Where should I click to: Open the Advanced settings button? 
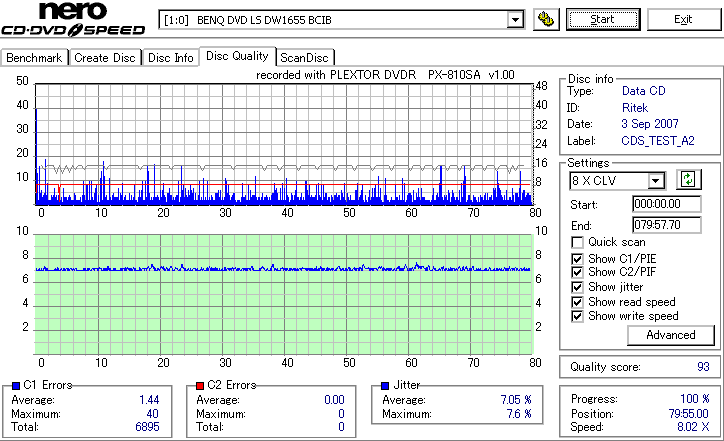pos(670,335)
